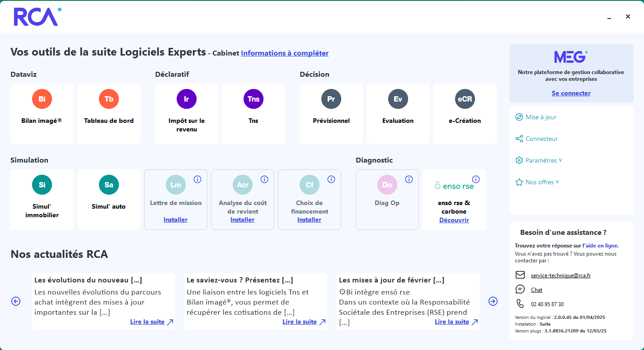Expand the Nos offres menu chevron
Screen dimensions: 644x350
pos(557,182)
